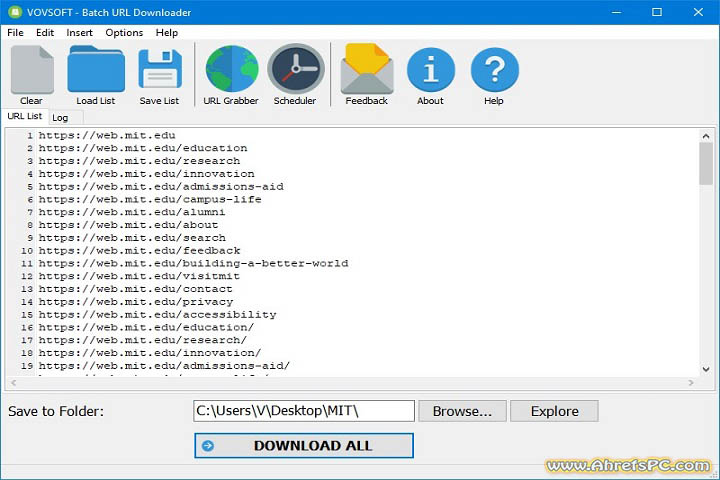Open the Scheduler clock icon

296,69
